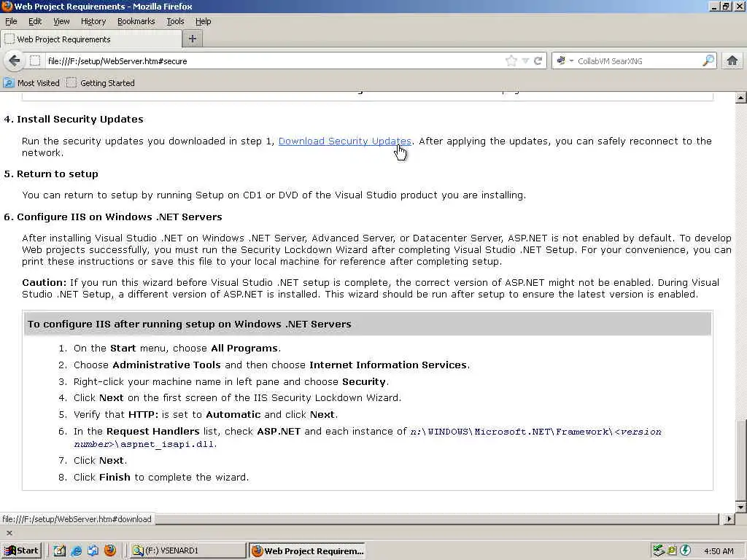Click the bold 'Caution:' text
This screenshot has width=747, height=560.
(44, 282)
